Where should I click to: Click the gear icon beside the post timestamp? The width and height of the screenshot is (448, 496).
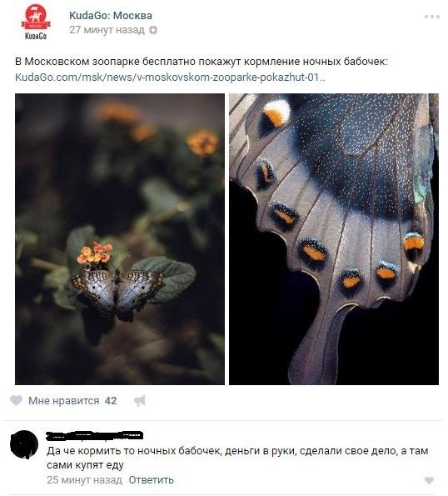click(153, 30)
